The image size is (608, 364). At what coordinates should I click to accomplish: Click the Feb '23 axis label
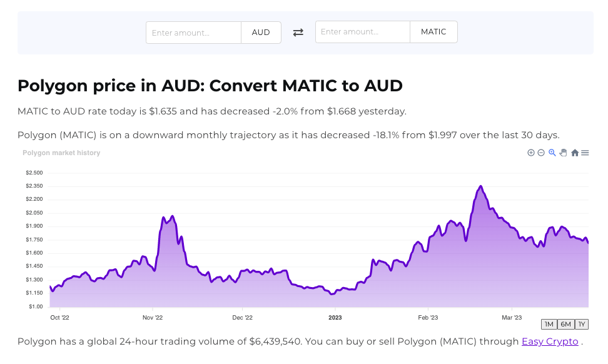[x=428, y=318]
